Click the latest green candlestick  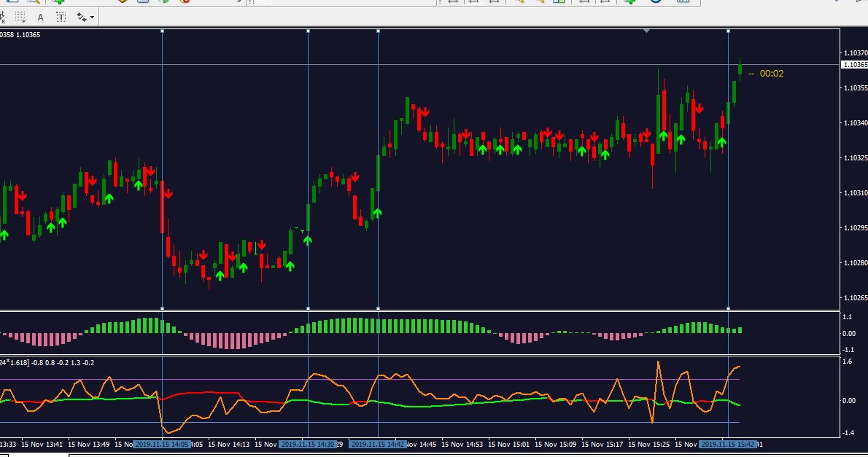point(740,69)
